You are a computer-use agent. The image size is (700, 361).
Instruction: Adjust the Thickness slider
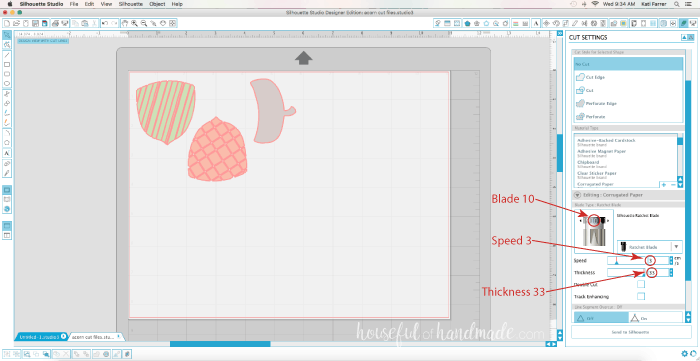point(626,272)
